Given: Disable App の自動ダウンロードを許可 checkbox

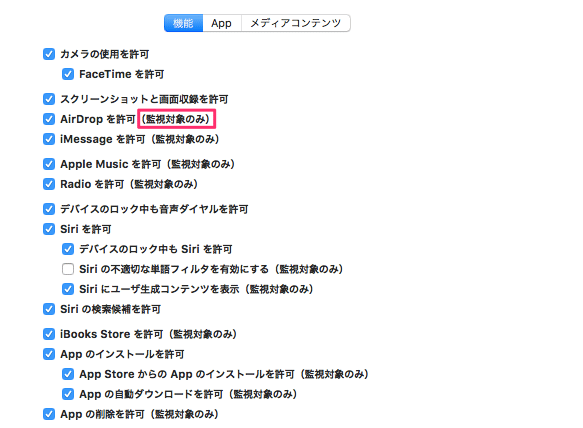Looking at the screenshot, I should [x=68, y=394].
